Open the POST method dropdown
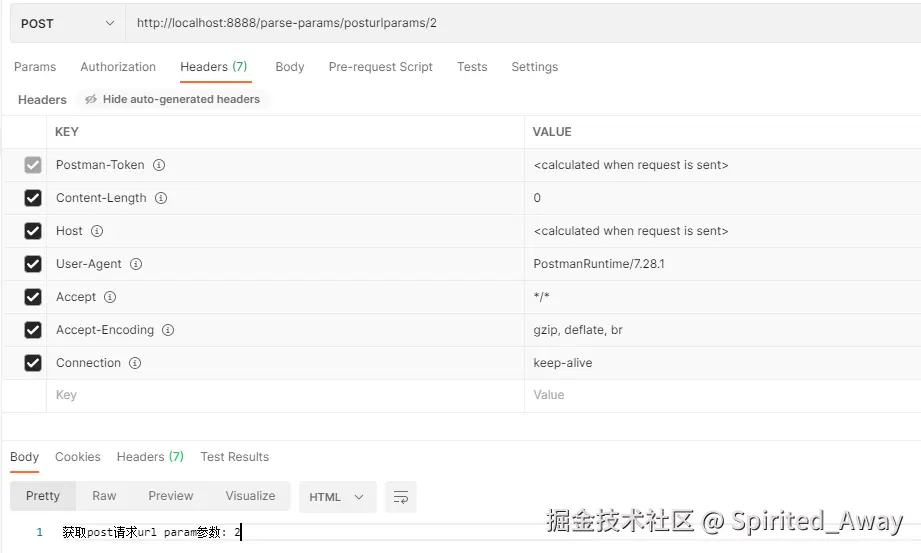This screenshot has width=921, height=553. tap(68, 24)
